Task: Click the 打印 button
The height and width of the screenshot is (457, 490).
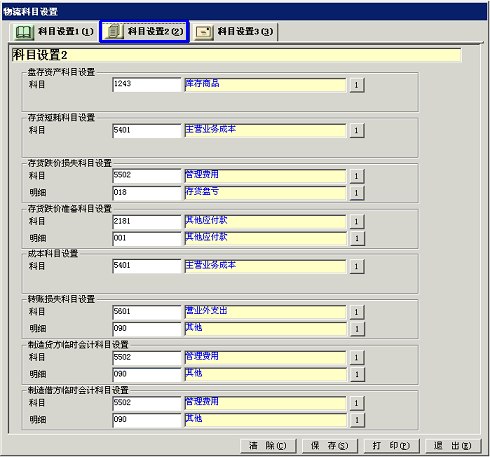Action: pos(391,446)
